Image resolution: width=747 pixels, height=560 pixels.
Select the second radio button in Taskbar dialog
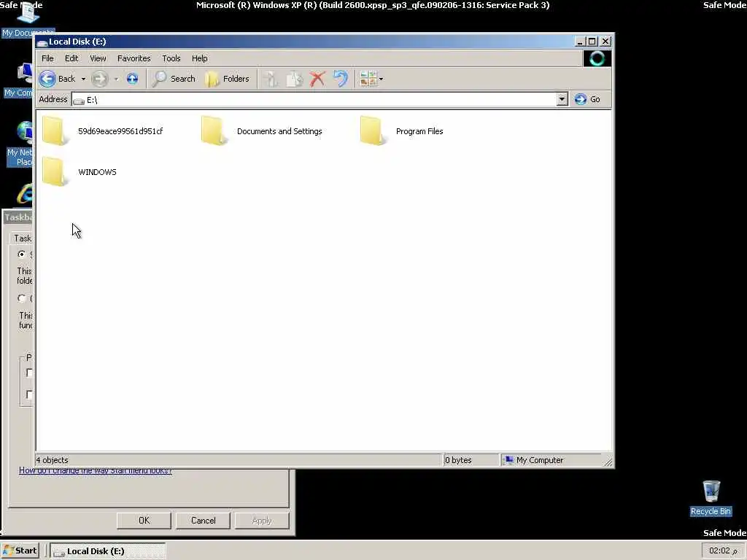(21, 298)
